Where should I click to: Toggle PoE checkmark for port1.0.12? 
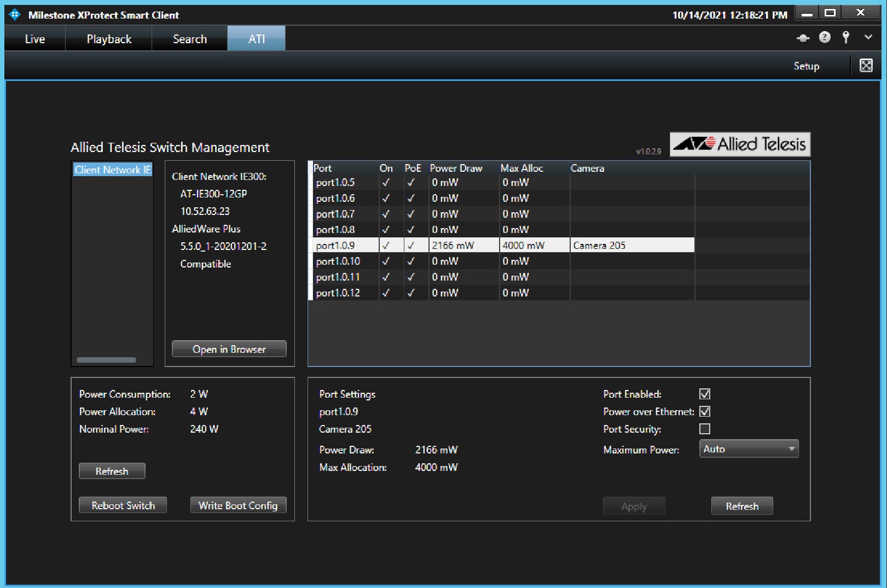pos(411,293)
